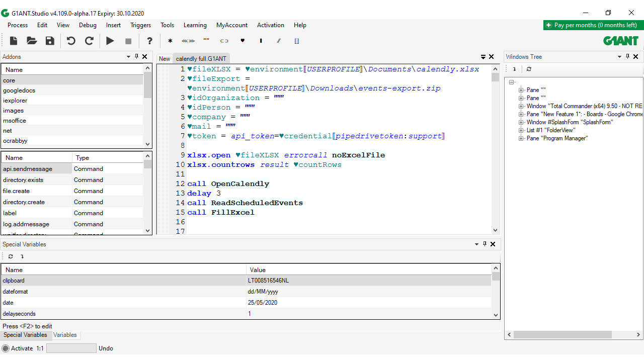Insert the asterisk symbol from toolbar
Image resolution: width=644 pixels, height=362 pixels.
coord(170,41)
